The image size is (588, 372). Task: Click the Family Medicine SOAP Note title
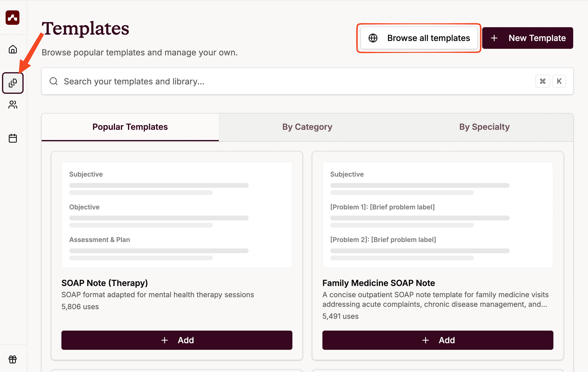(378, 283)
